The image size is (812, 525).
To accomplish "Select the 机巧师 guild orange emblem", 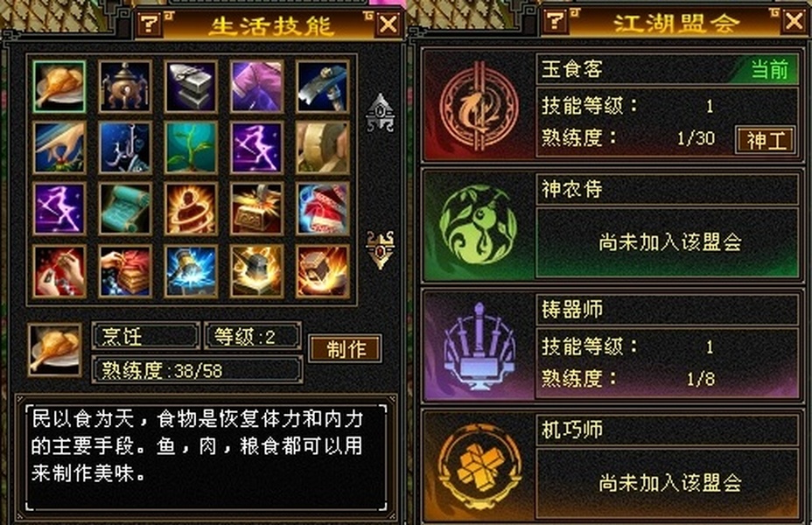I will [479, 466].
